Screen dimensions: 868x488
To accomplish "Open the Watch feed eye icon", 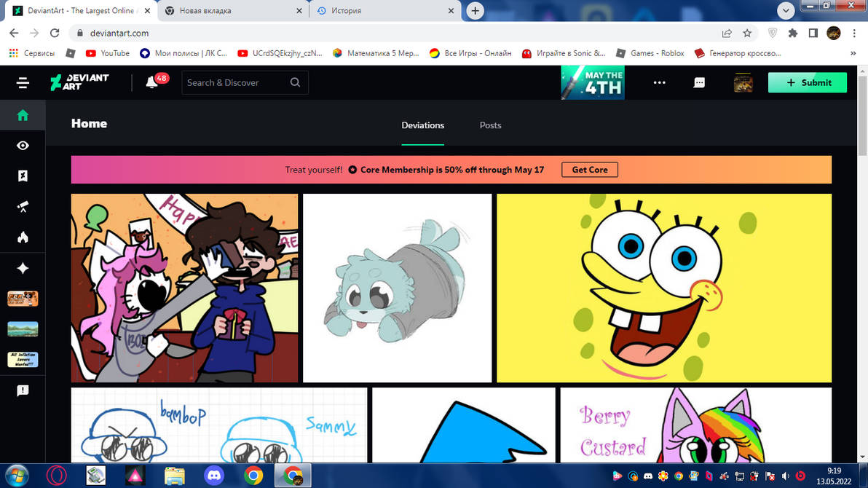I will (x=23, y=145).
